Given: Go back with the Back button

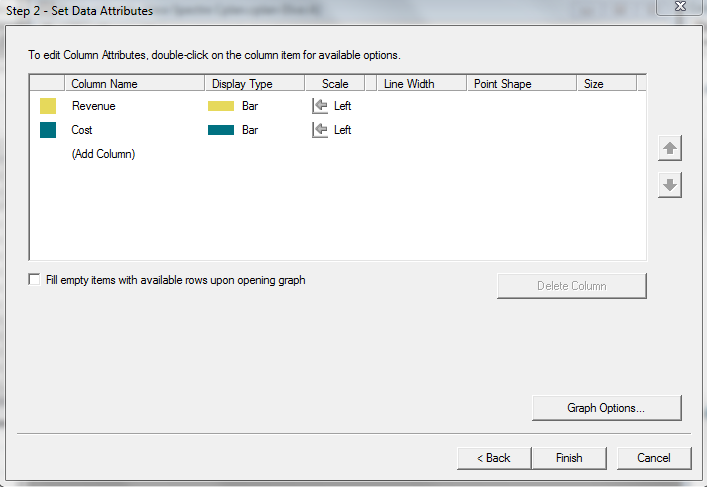Looking at the screenshot, I should point(494,458).
